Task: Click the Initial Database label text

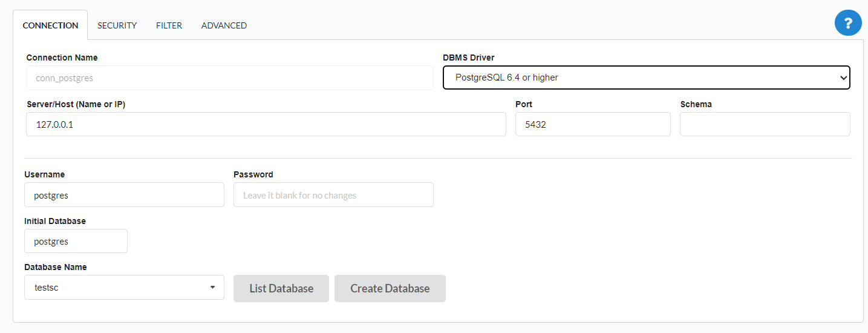Action: click(x=55, y=221)
